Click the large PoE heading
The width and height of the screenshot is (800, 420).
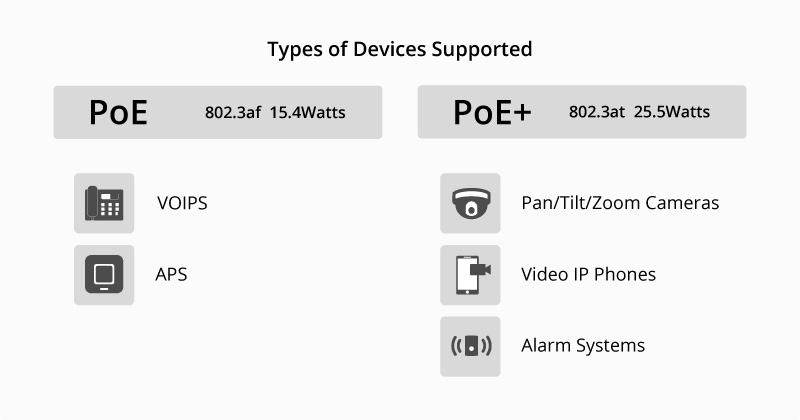[x=118, y=112]
